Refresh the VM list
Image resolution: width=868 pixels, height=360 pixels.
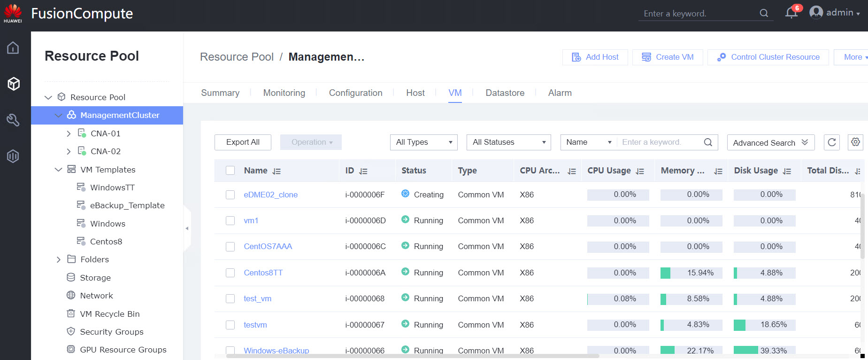pos(832,142)
